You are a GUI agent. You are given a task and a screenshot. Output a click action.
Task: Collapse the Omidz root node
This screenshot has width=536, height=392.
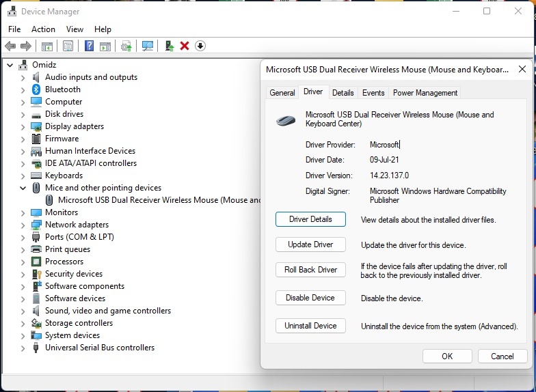[10, 65]
